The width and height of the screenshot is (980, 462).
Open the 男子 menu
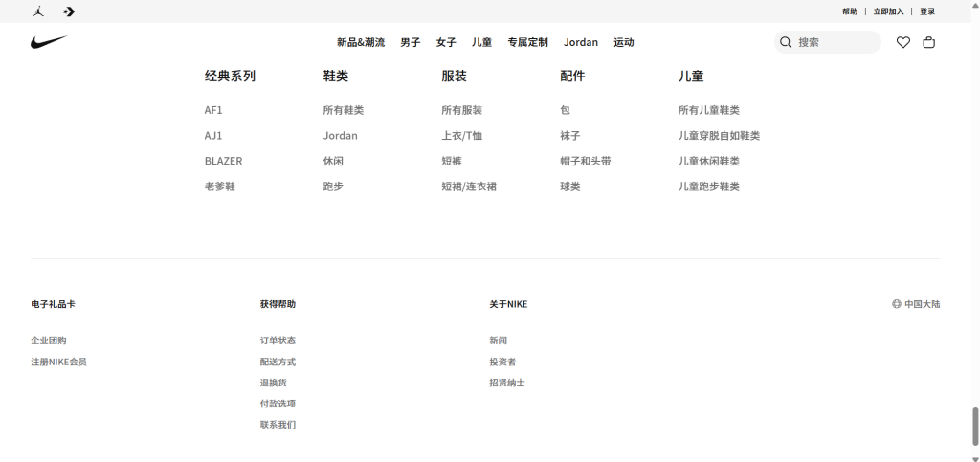pos(410,42)
